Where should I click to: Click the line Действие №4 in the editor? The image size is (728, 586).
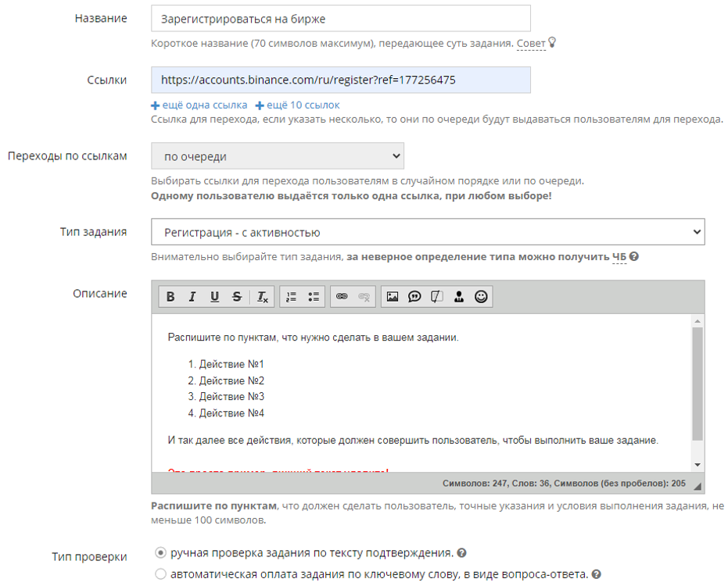231,413
